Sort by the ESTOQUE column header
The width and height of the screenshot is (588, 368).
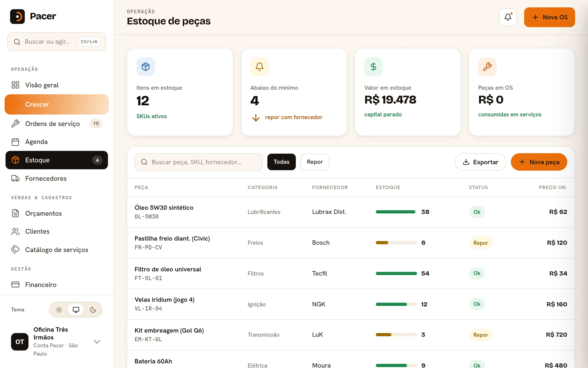[388, 187]
